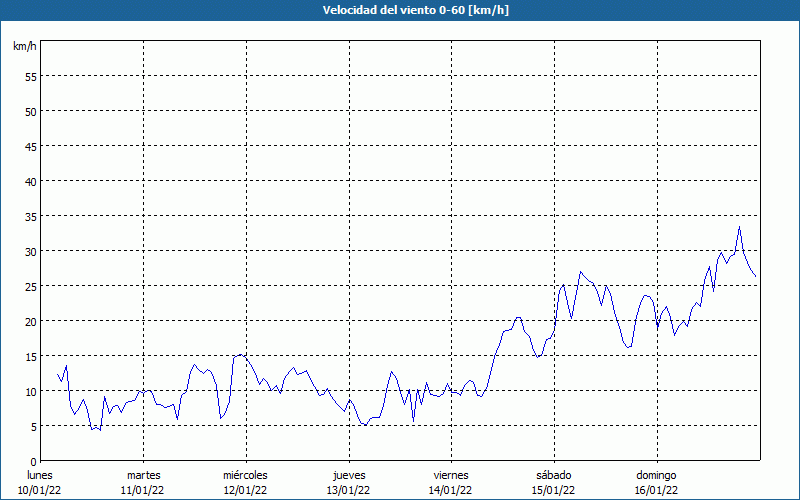Click the 'lunes' day label
Screen dimensions: 800x500
pos(40,475)
